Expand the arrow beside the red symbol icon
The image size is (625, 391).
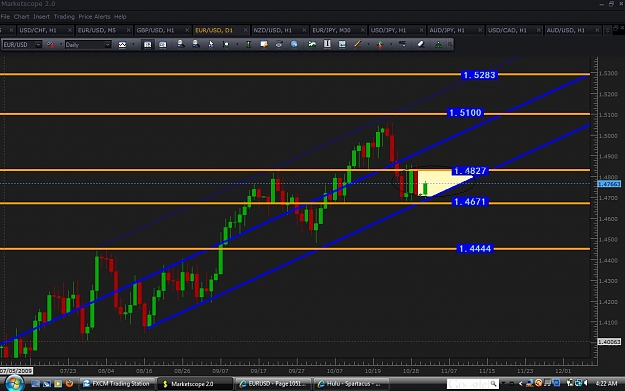[x=61, y=45]
